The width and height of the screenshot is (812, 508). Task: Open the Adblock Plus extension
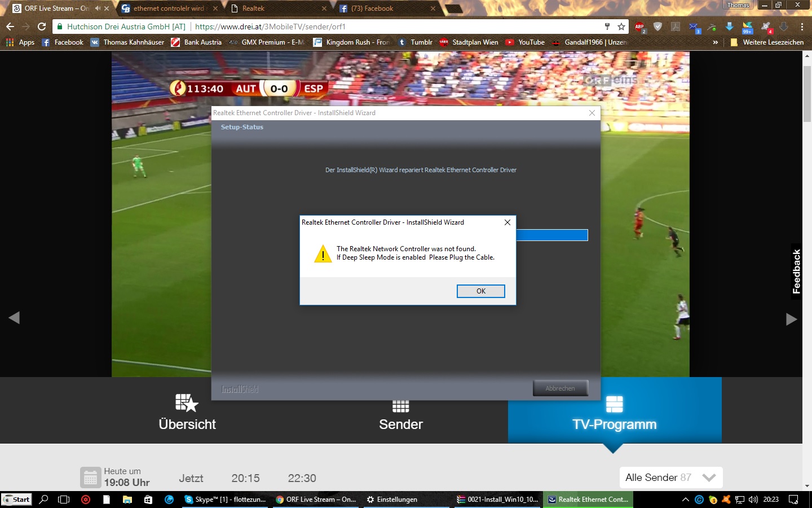pos(639,27)
